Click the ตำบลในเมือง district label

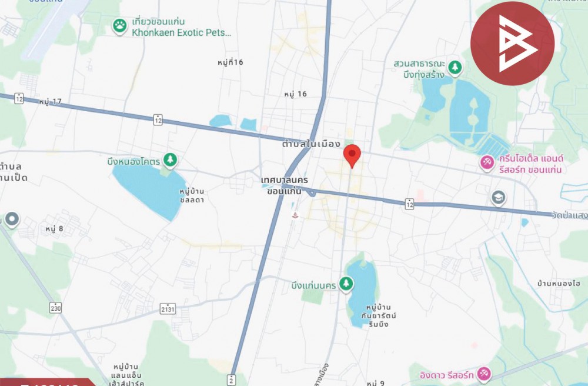point(311,144)
